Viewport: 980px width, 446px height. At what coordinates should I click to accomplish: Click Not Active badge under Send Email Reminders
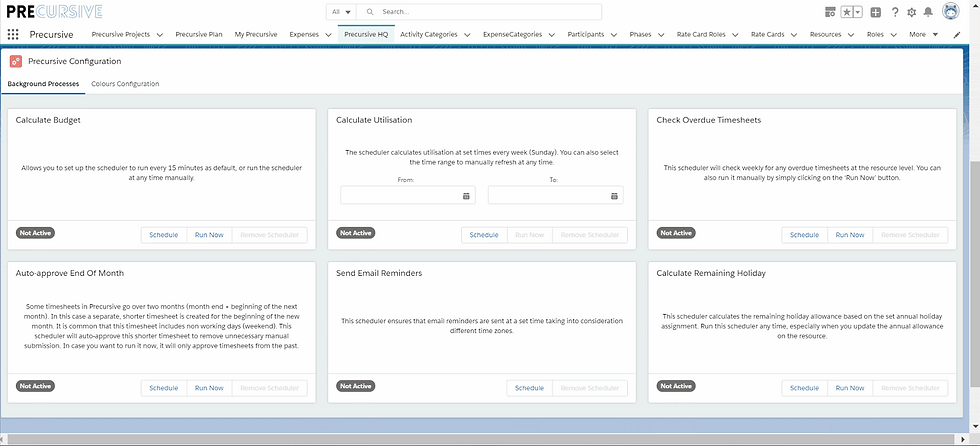pyautogui.click(x=356, y=386)
